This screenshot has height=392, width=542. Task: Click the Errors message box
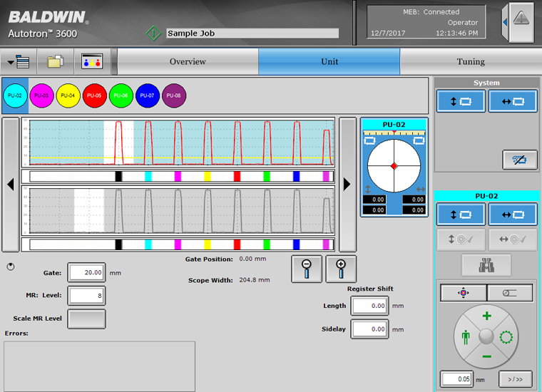100,366
